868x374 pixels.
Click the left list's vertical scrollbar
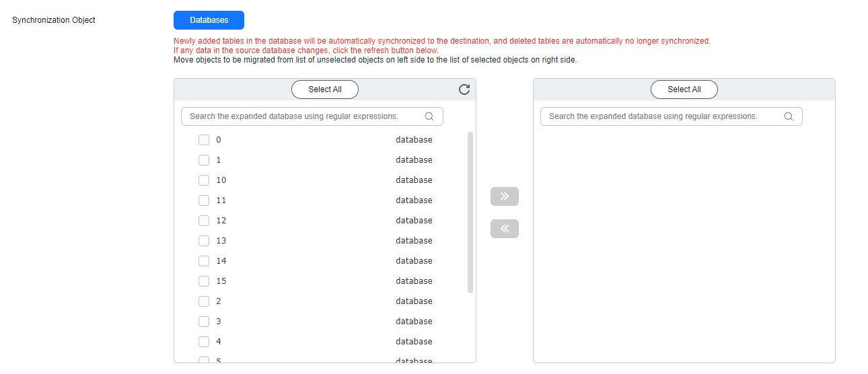pyautogui.click(x=470, y=213)
